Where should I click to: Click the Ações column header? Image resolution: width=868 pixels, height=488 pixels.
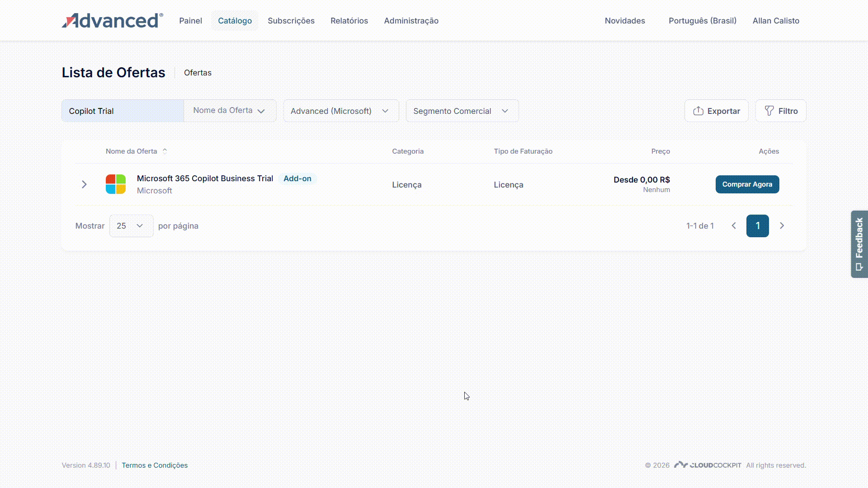[x=769, y=151]
